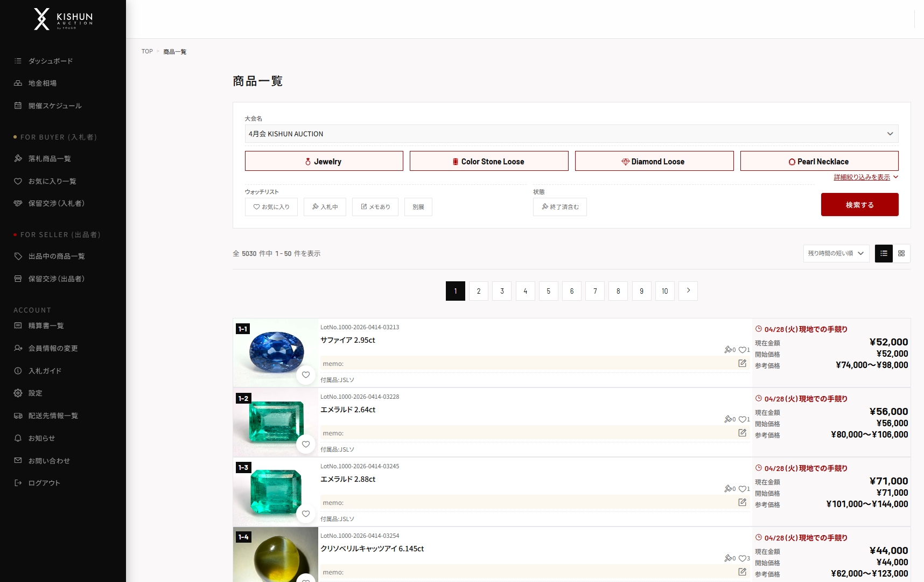Open the 大会名 auction dropdown
The width and height of the screenshot is (924, 582).
point(571,134)
